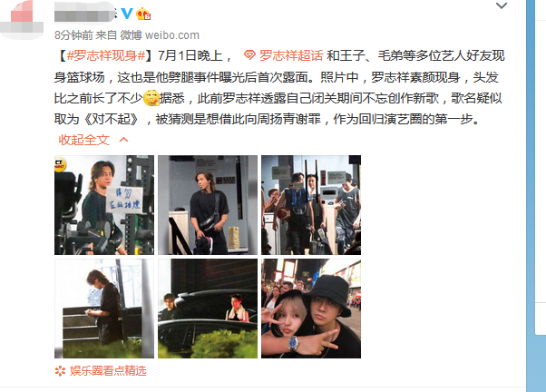Collapse the post with 收起全文
Viewport: 546px width, 392px height.
coord(84,140)
